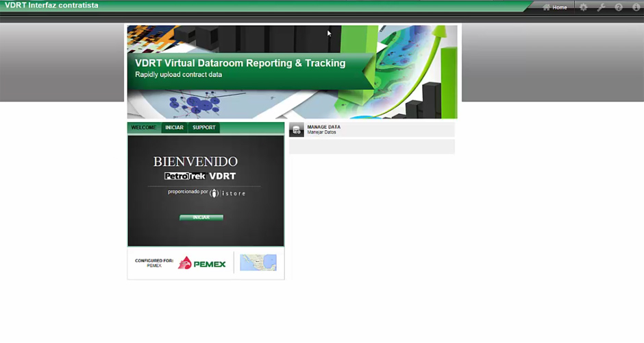The image size is (644, 343).
Task: Click the BIENVENIDO heading
Action: (195, 162)
